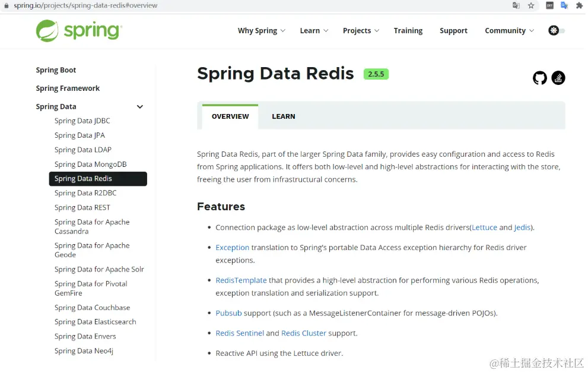This screenshot has height=373, width=588.
Task: Open the browser extensions puzzle icon
Action: 579,5
